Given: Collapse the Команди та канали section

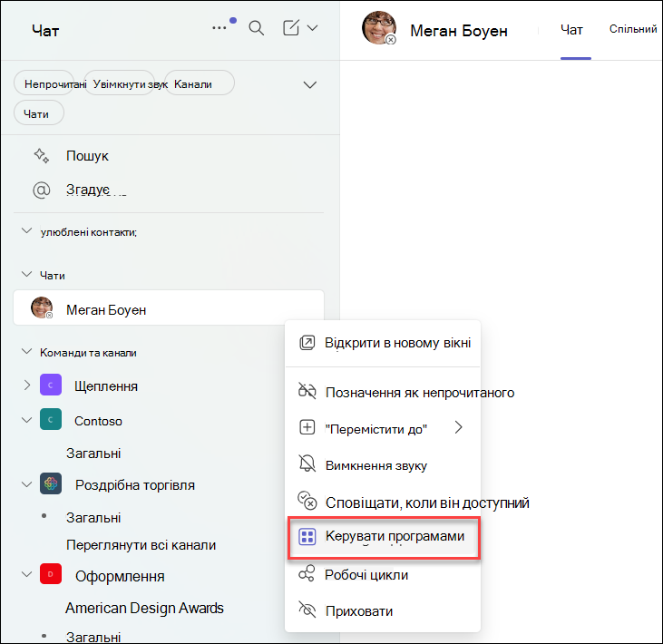Looking at the screenshot, I should click(x=26, y=351).
